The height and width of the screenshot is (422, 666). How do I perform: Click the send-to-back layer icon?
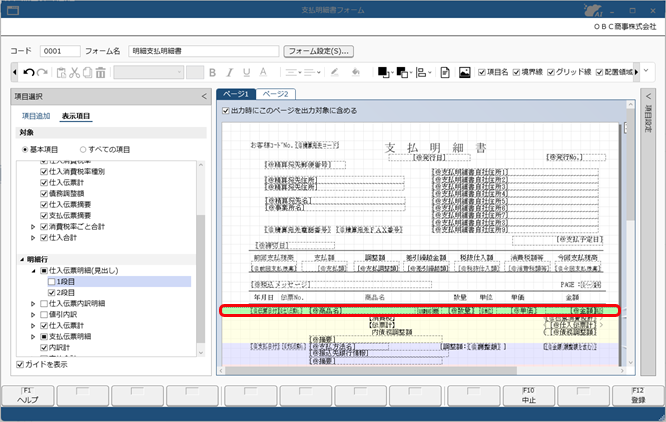[404, 73]
